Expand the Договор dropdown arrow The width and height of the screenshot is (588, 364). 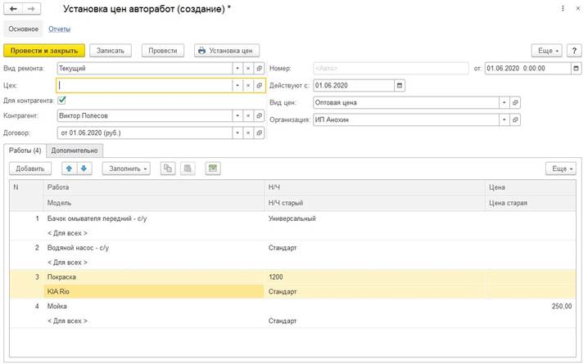pyautogui.click(x=237, y=131)
